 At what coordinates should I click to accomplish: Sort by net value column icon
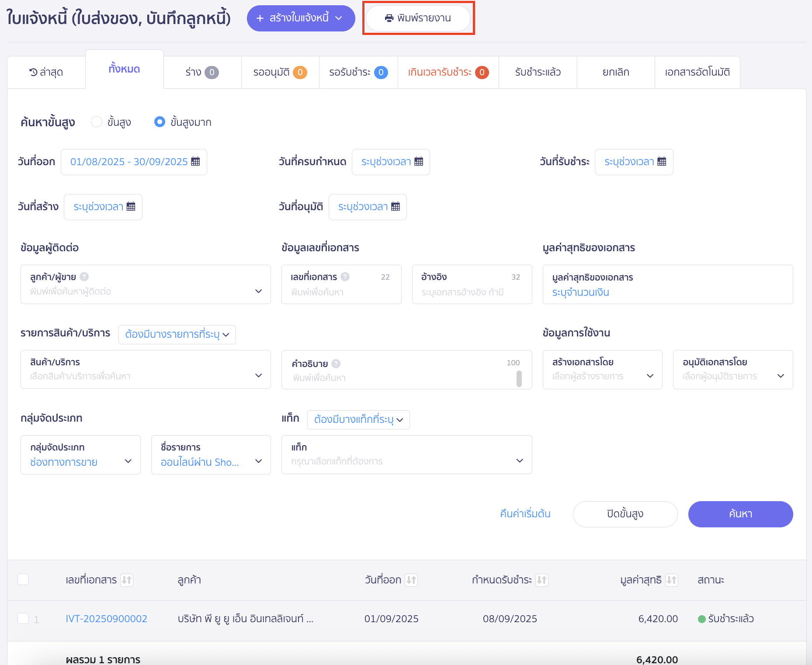(x=672, y=580)
